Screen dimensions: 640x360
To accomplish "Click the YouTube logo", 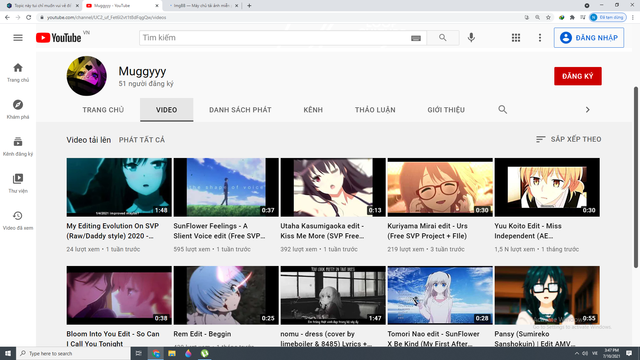I will 59,38.
